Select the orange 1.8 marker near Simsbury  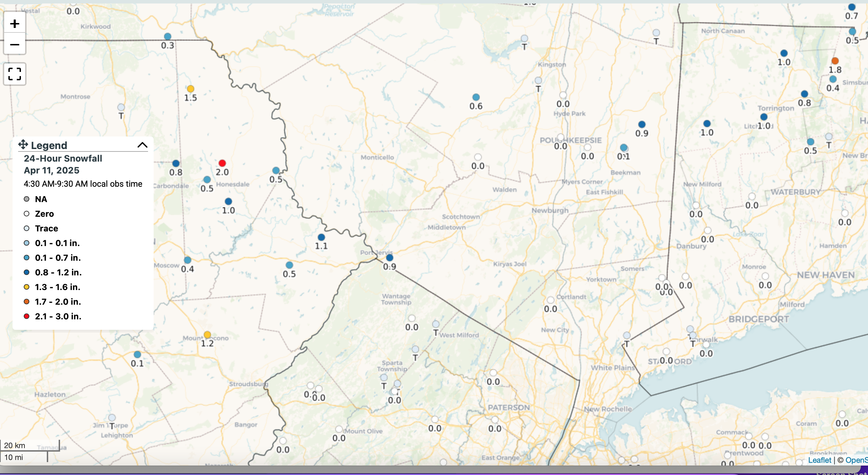click(835, 61)
